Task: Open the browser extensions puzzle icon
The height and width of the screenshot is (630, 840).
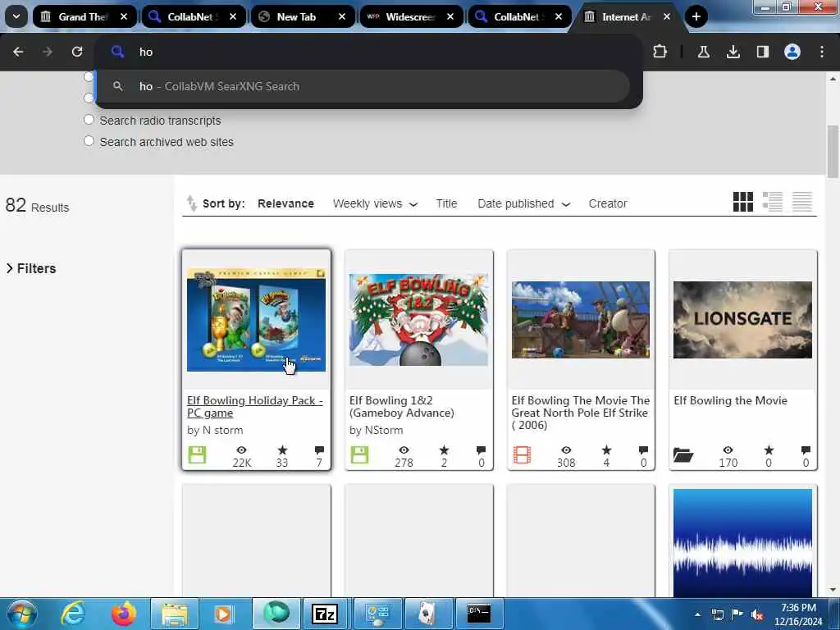Action: click(660, 52)
